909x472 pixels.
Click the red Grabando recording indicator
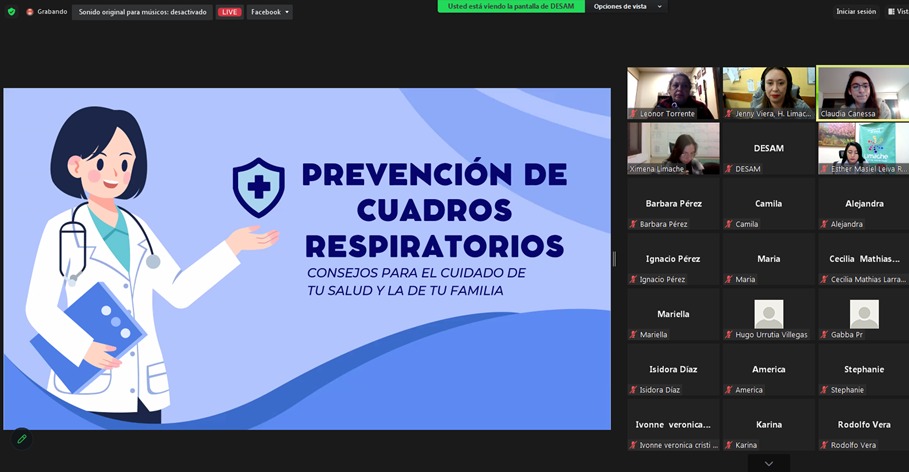(x=30, y=12)
